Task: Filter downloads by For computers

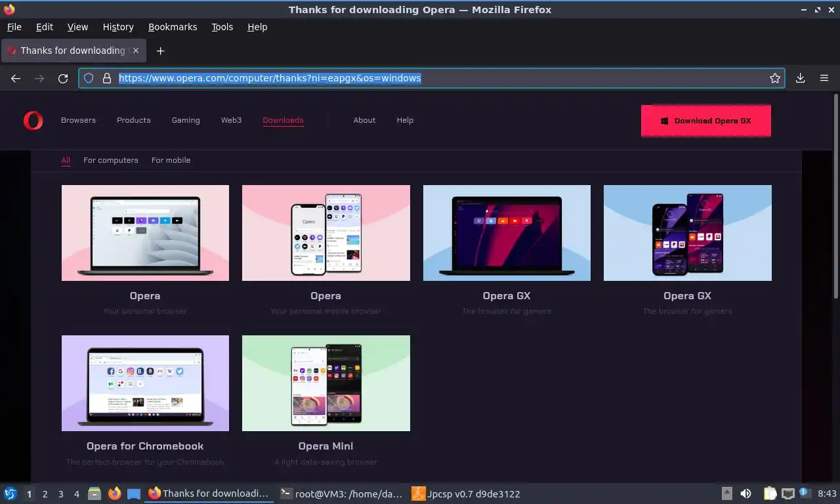Action: point(111,160)
